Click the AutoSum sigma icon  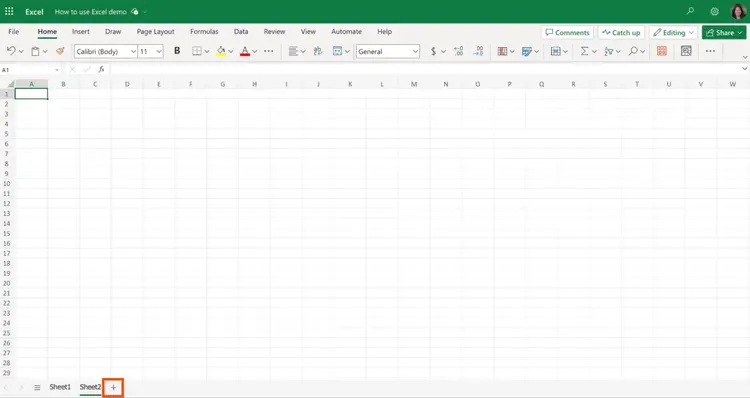584,51
